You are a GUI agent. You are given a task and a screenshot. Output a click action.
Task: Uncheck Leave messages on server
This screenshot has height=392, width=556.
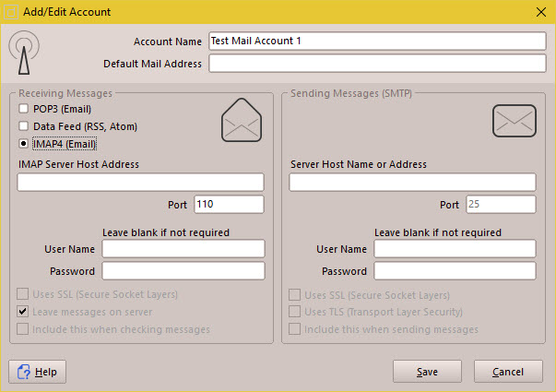click(23, 312)
